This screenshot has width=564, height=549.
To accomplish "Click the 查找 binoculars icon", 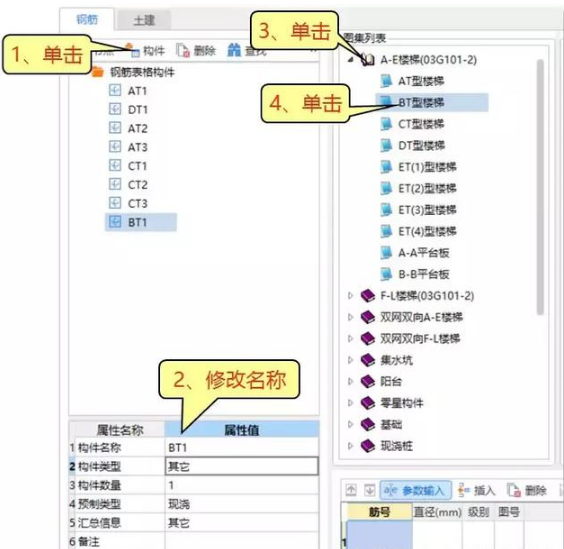I will coord(234,50).
